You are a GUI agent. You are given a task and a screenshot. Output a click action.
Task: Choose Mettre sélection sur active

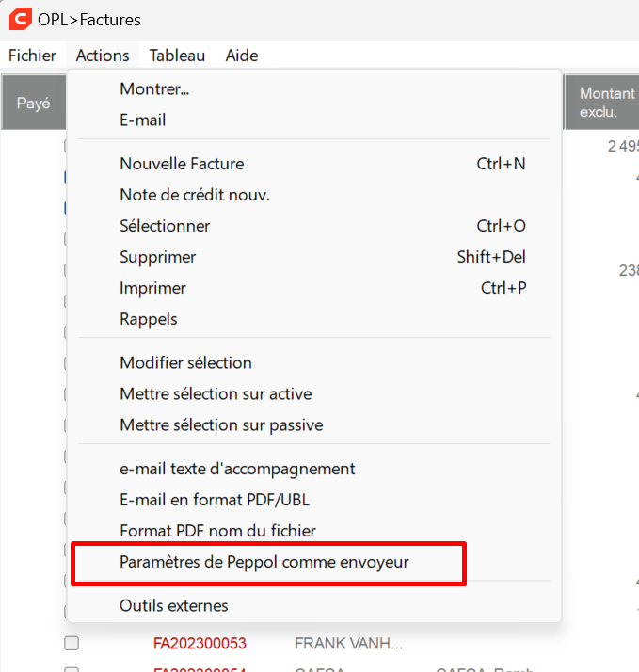(x=314, y=393)
